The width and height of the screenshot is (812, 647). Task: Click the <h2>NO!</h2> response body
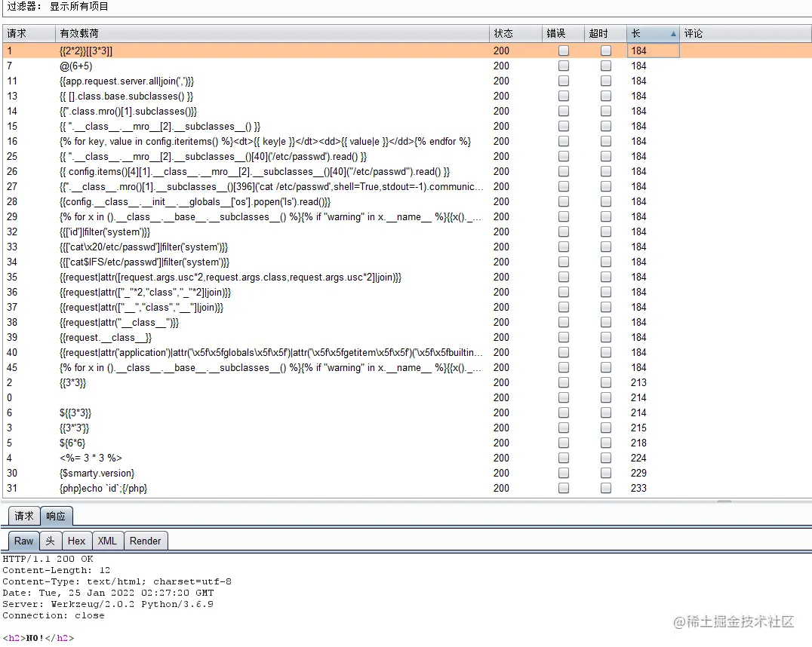pyautogui.click(x=38, y=638)
